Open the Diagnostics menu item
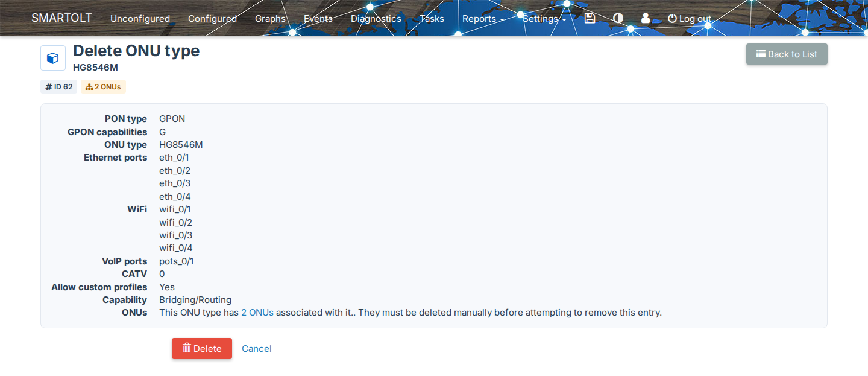868x376 pixels. point(376,19)
